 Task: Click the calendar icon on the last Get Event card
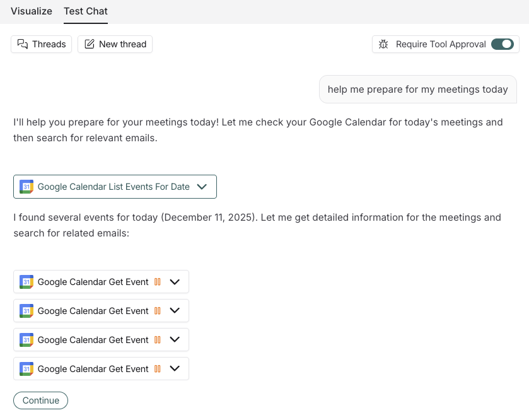pos(26,368)
